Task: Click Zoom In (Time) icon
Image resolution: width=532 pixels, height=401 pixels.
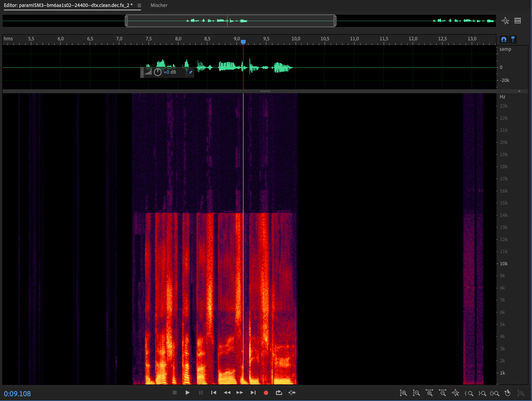Action: click(x=429, y=393)
